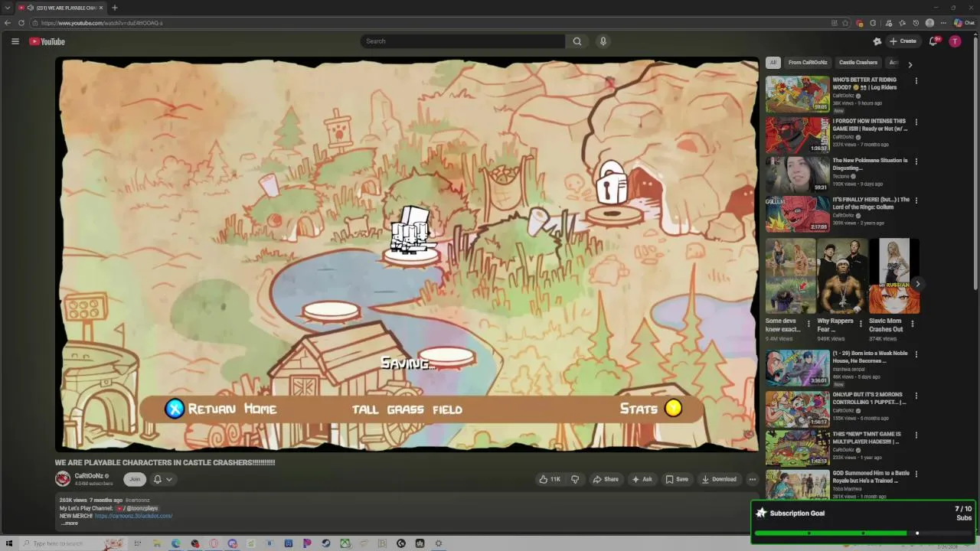Viewport: 980px width, 551px height.
Task: Click the Share button
Action: click(606, 479)
